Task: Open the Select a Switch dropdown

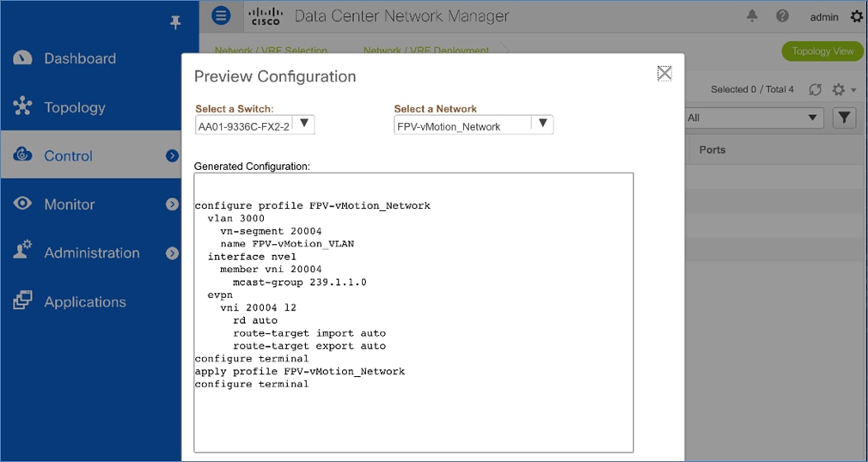Action: 254,125
